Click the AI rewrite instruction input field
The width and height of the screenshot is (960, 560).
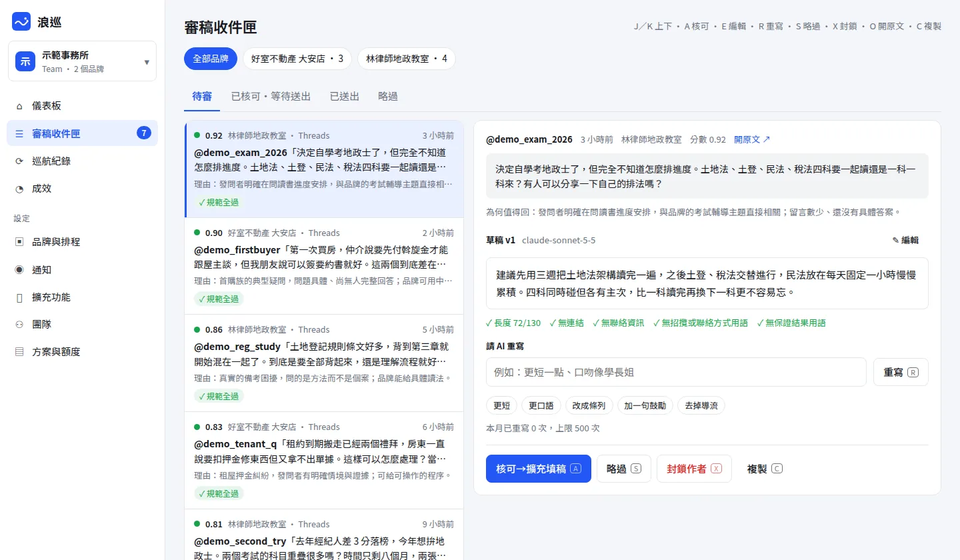click(x=676, y=372)
